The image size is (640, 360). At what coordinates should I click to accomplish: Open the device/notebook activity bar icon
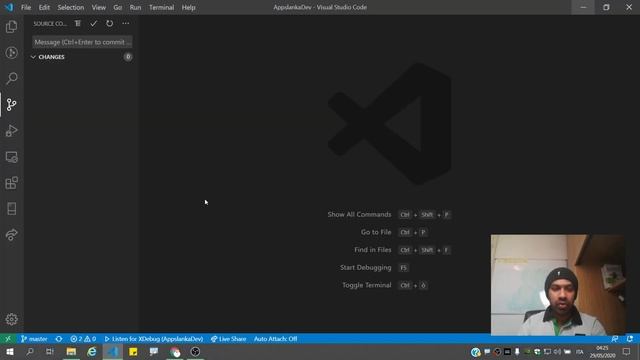pos(11,209)
